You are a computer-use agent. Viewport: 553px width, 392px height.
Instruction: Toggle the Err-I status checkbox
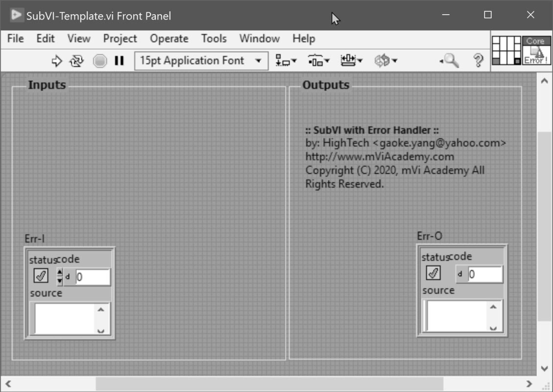pos(41,276)
